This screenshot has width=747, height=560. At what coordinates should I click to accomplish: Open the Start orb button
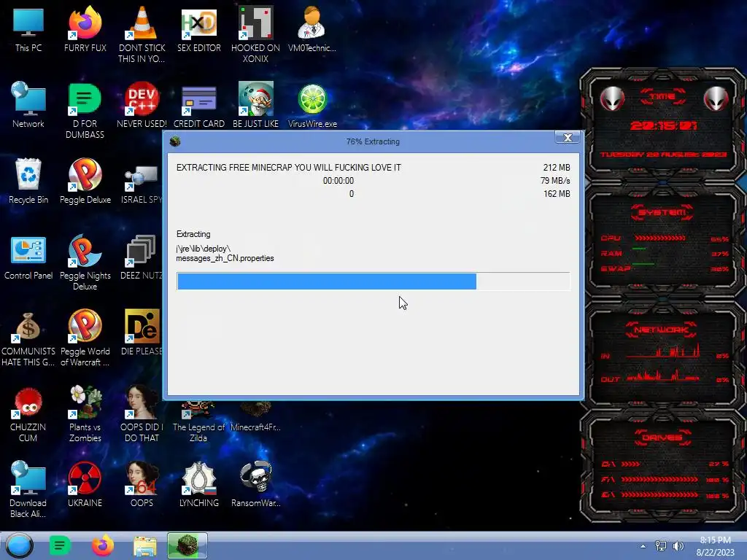pos(19,545)
